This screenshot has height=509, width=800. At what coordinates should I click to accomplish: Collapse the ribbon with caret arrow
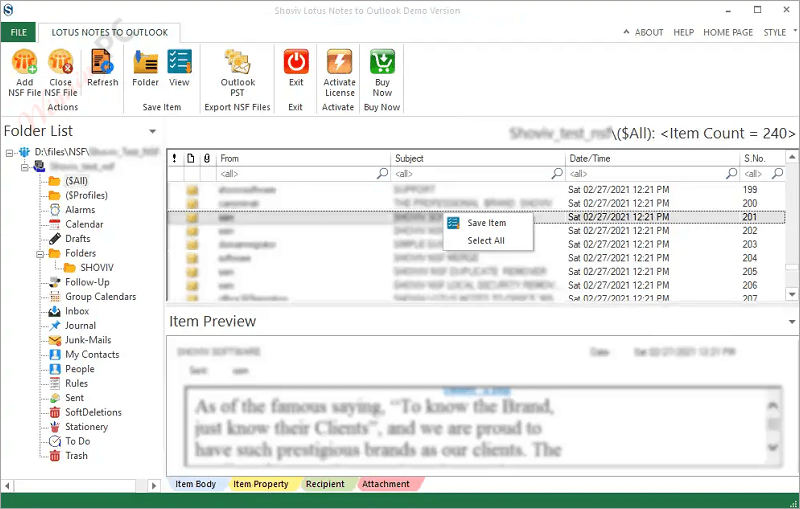626,32
